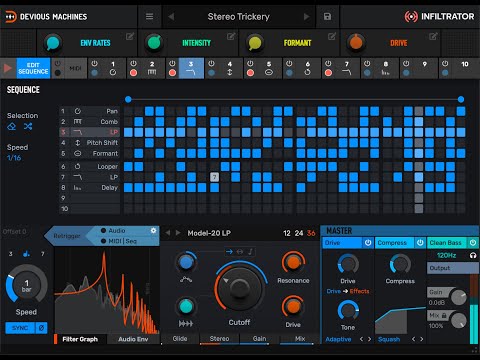Select 24 dB filter slope

(299, 233)
